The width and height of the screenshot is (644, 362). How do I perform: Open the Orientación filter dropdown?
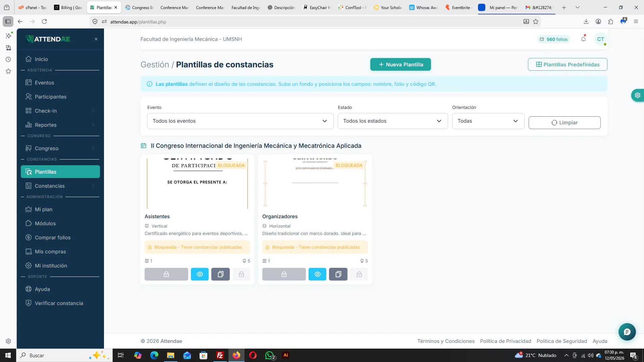point(488,121)
